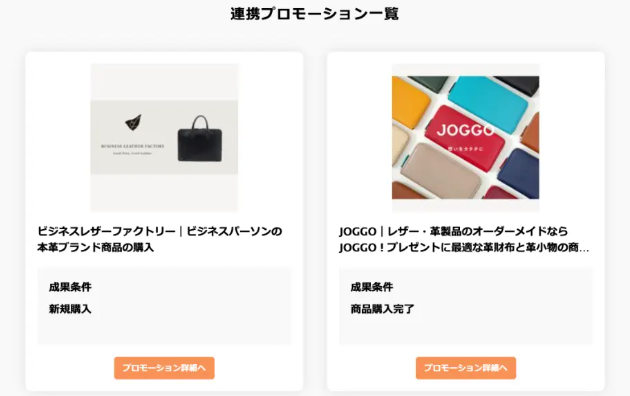Image resolution: width=630 pixels, height=396 pixels.
Task: Click the Business Leather Factory logo emblem
Action: coord(133,122)
